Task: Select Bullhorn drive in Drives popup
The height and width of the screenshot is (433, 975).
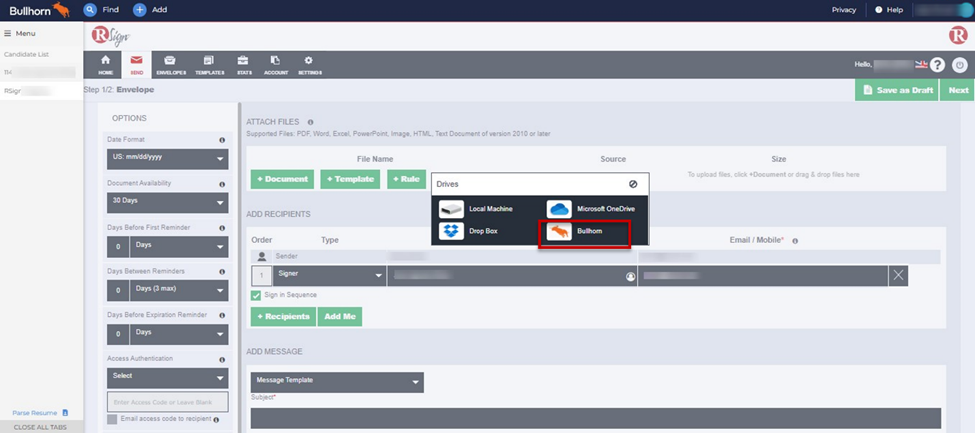Action: (x=585, y=231)
